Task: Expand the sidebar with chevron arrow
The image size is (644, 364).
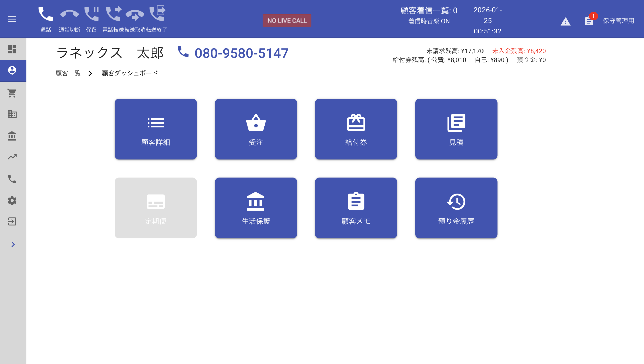Action: 13,244
